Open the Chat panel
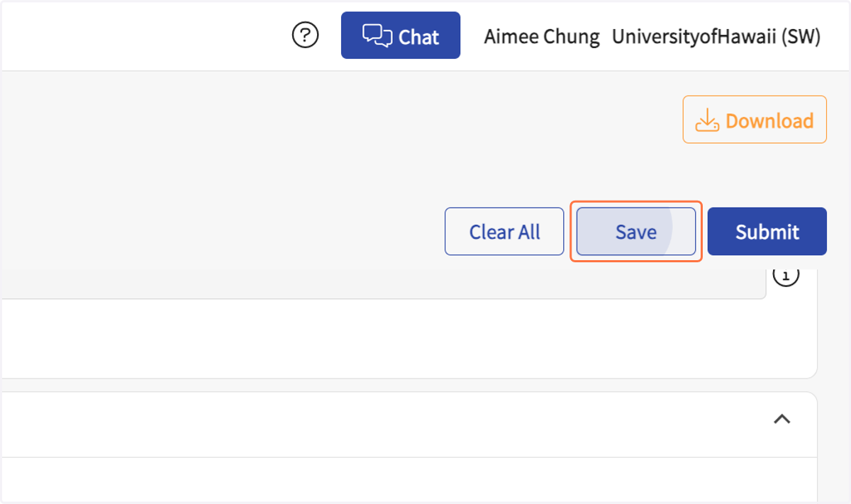 click(401, 35)
